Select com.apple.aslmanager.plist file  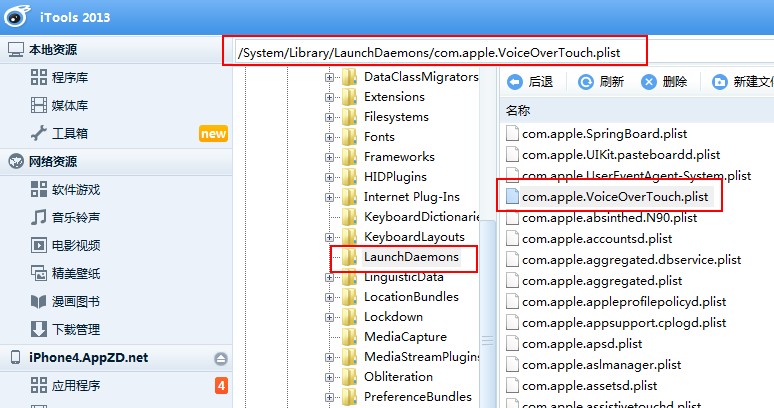(601, 365)
